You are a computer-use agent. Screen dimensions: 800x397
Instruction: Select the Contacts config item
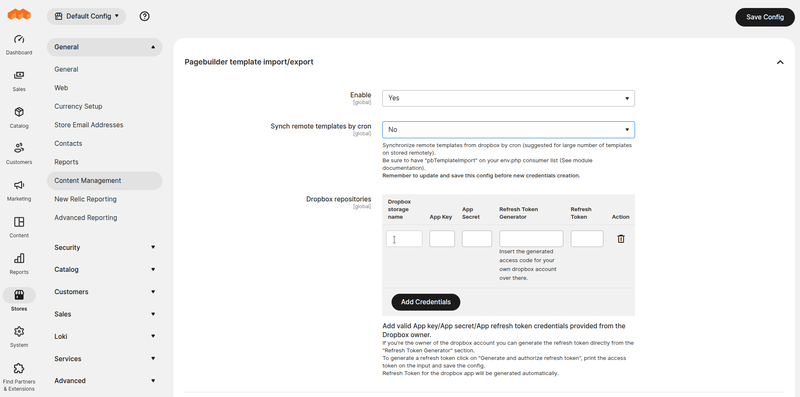[x=68, y=143]
